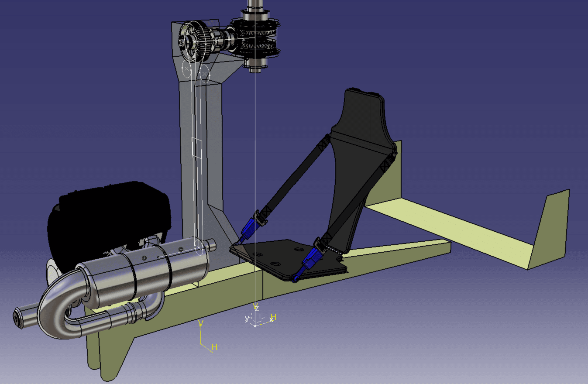
Task: Click the rotor shaft at the top
Action: [254, 7]
